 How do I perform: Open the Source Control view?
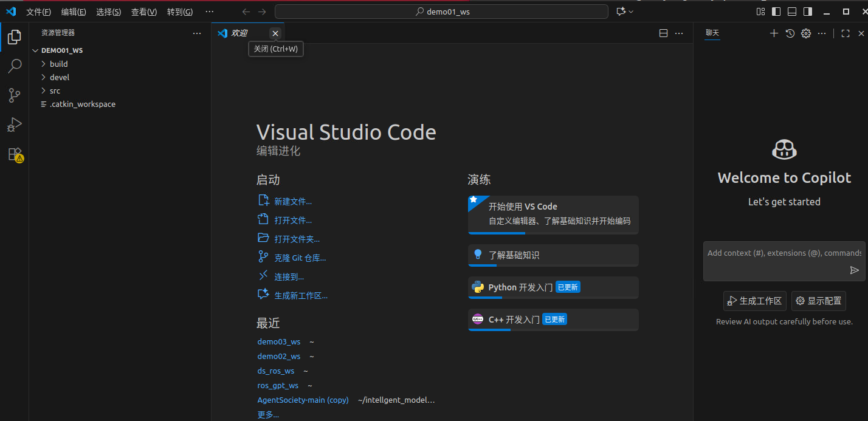tap(15, 95)
